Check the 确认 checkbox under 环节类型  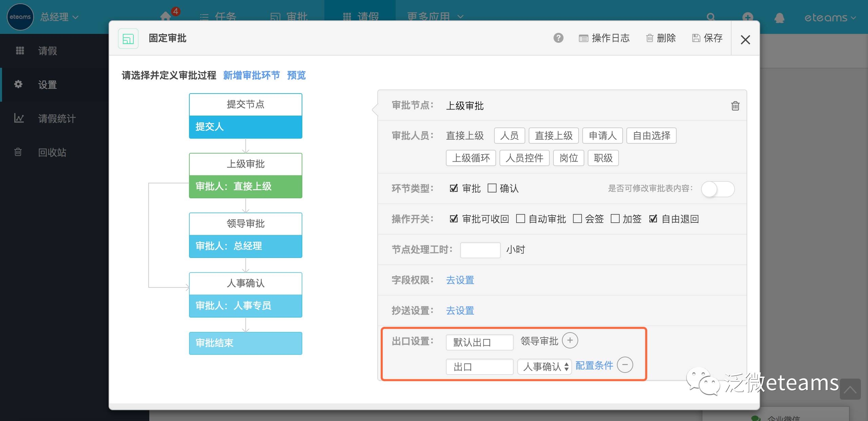[492, 188]
